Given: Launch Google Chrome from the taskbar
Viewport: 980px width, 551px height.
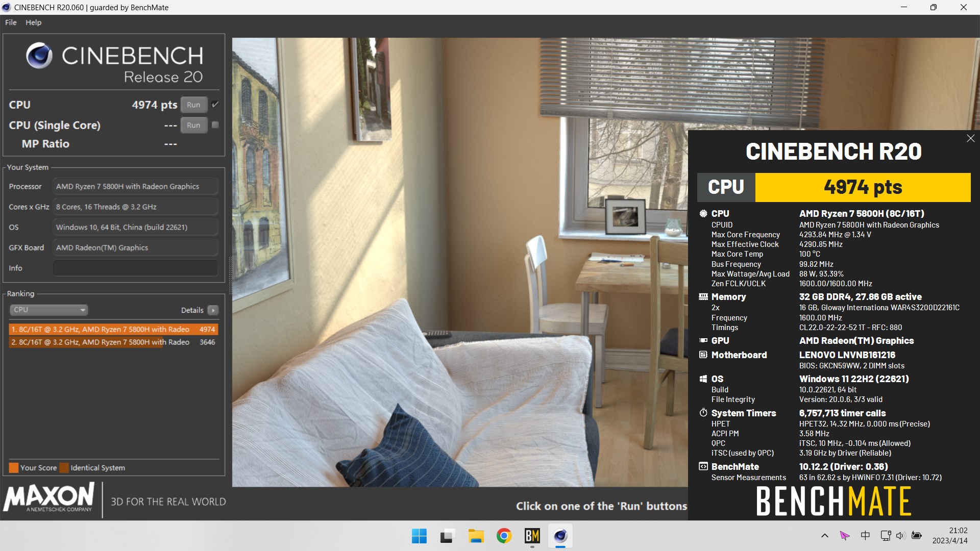Looking at the screenshot, I should coord(504,536).
